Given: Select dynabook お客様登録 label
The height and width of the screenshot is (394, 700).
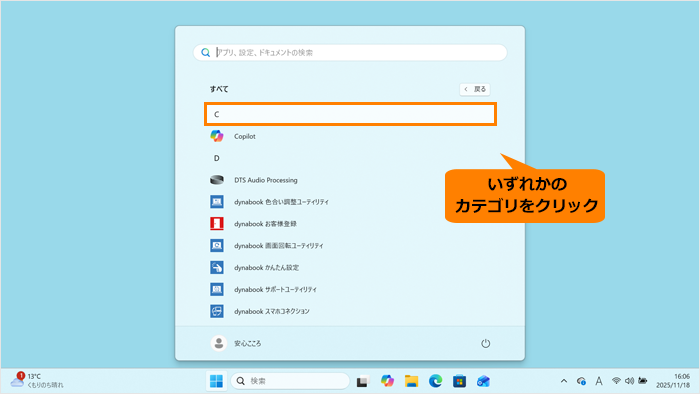Looking at the screenshot, I should (265, 224).
